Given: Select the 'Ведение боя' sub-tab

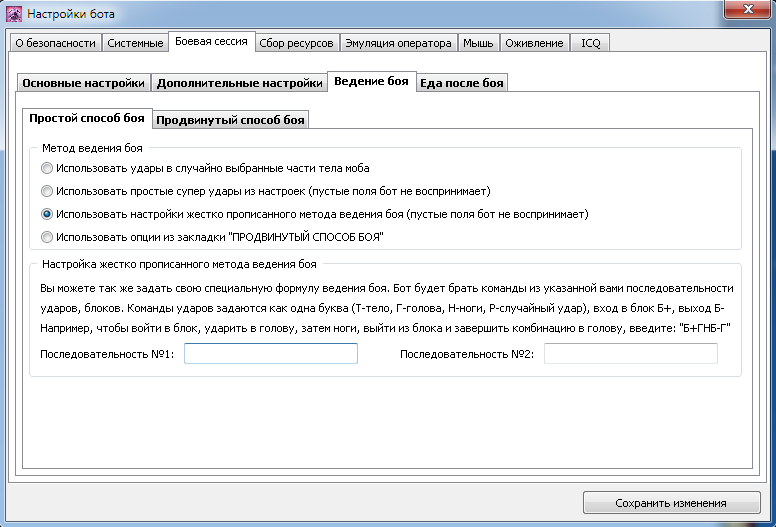Looking at the screenshot, I should (x=372, y=81).
